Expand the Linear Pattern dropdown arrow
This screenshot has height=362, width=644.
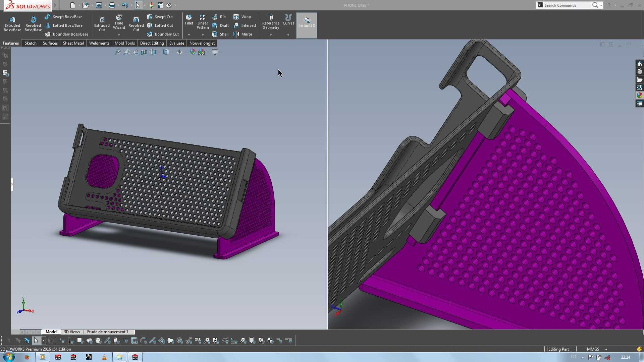coord(203,35)
